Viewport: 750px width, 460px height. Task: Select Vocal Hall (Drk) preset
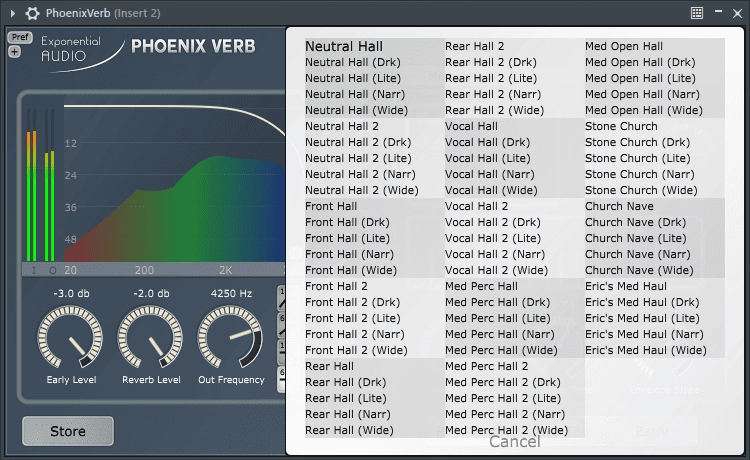coord(488,142)
